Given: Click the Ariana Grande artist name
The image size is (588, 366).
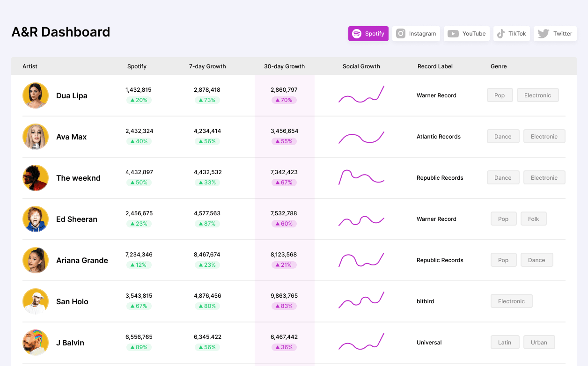Looking at the screenshot, I should tap(82, 260).
